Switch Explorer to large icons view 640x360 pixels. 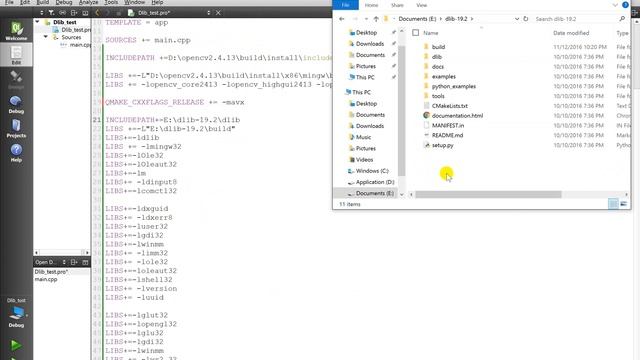pos(624,204)
